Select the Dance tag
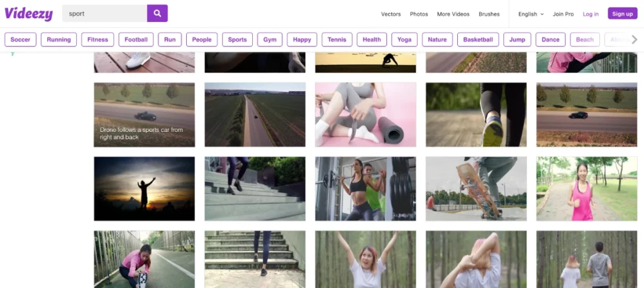The image size is (644, 288). pos(550,40)
